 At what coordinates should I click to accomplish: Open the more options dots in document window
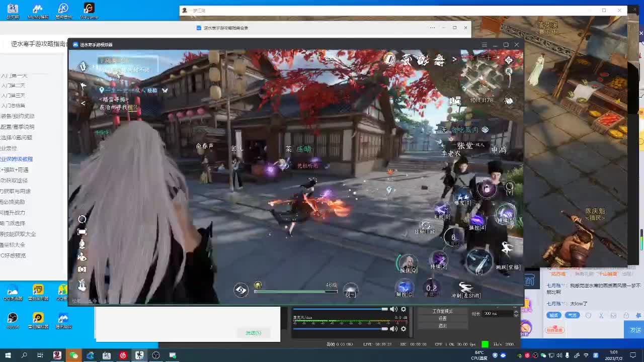432,28
